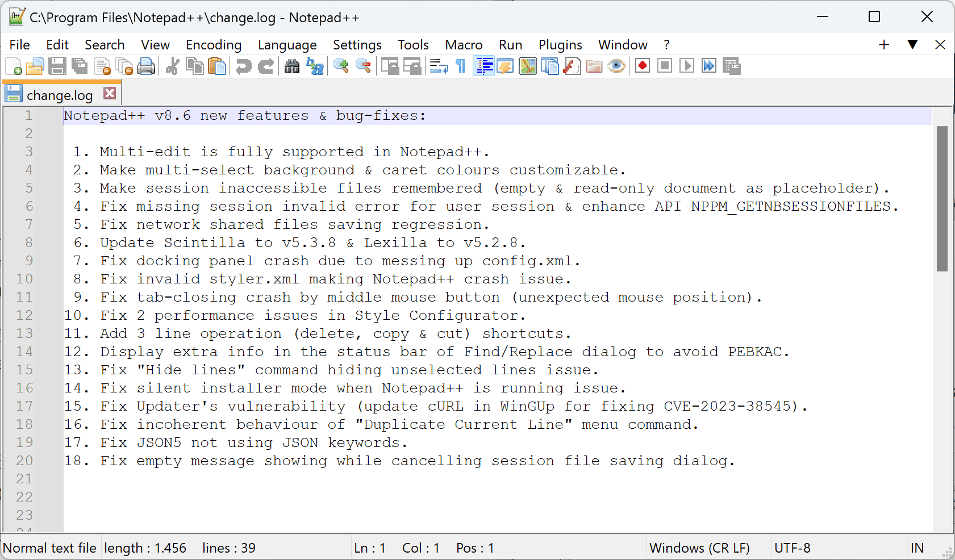Click the Stop Recording square icon
The width and height of the screenshot is (955, 560).
click(665, 66)
